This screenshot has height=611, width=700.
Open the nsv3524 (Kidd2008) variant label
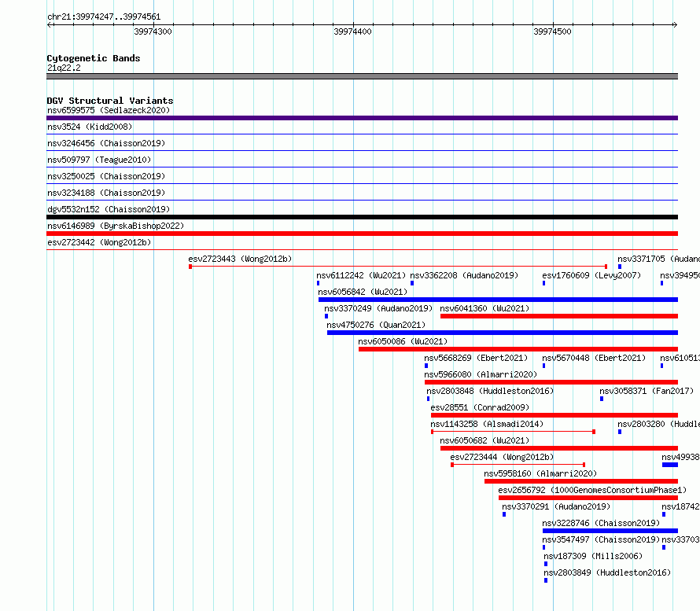point(90,127)
